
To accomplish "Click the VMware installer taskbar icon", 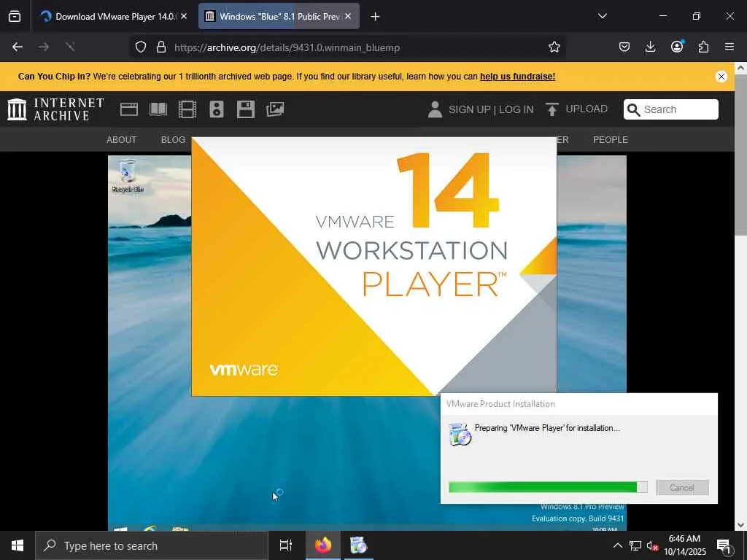I will coord(358,545).
